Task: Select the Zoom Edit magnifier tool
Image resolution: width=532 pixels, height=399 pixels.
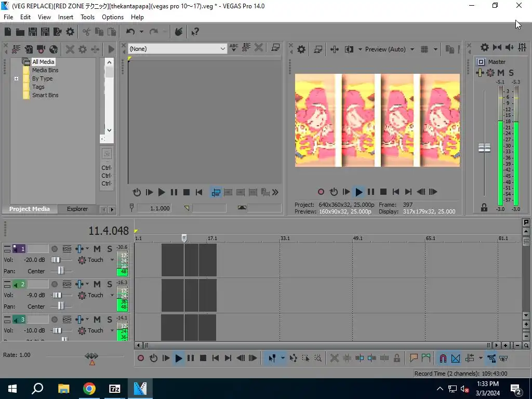Action: (x=318, y=358)
